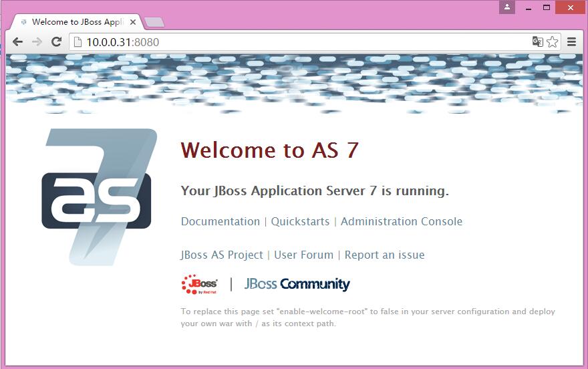
Task: Click the Welcome to AS 7 heading
Action: pos(270,150)
